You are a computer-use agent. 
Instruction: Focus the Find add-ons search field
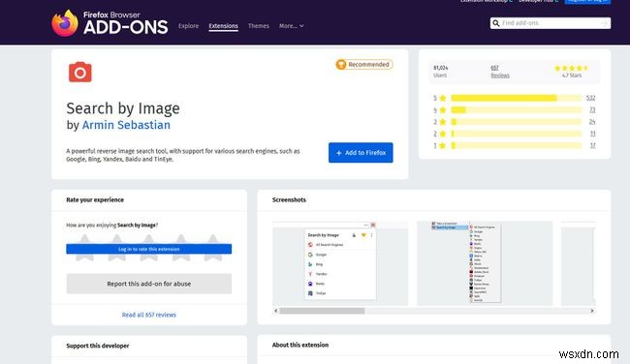(550, 23)
